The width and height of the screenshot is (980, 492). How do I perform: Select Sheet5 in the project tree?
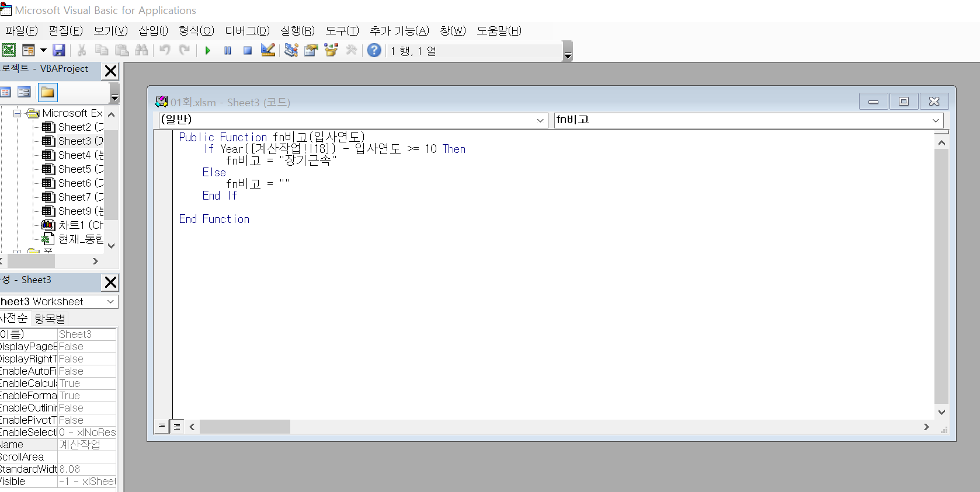[x=74, y=169]
